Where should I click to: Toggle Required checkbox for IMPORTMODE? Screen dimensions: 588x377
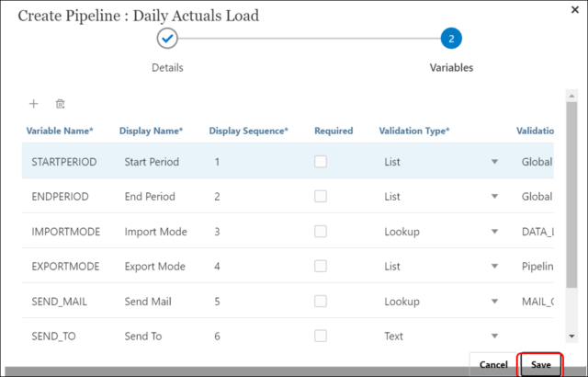[x=321, y=232]
